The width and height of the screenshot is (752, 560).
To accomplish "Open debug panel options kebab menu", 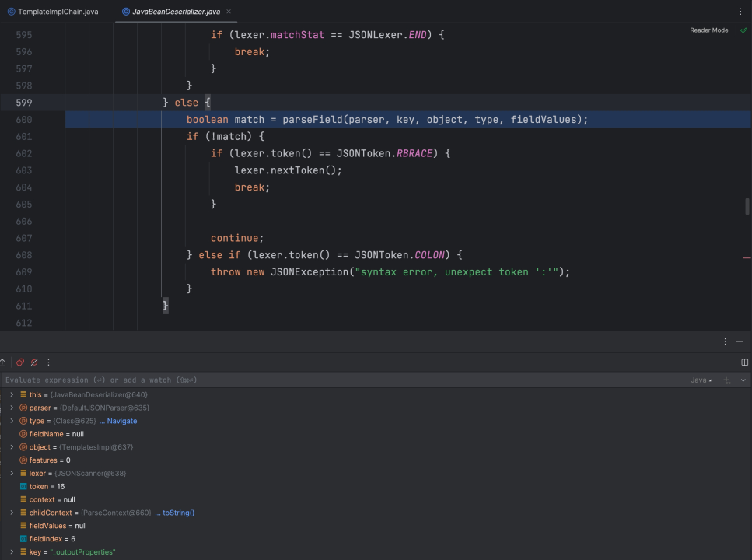I will pos(725,341).
